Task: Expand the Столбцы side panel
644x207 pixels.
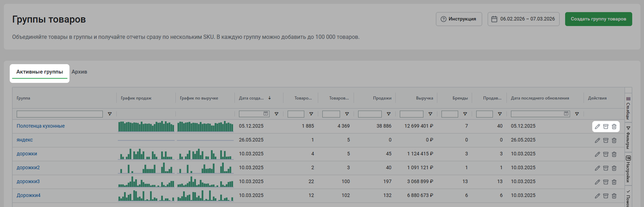Action: coord(628,108)
